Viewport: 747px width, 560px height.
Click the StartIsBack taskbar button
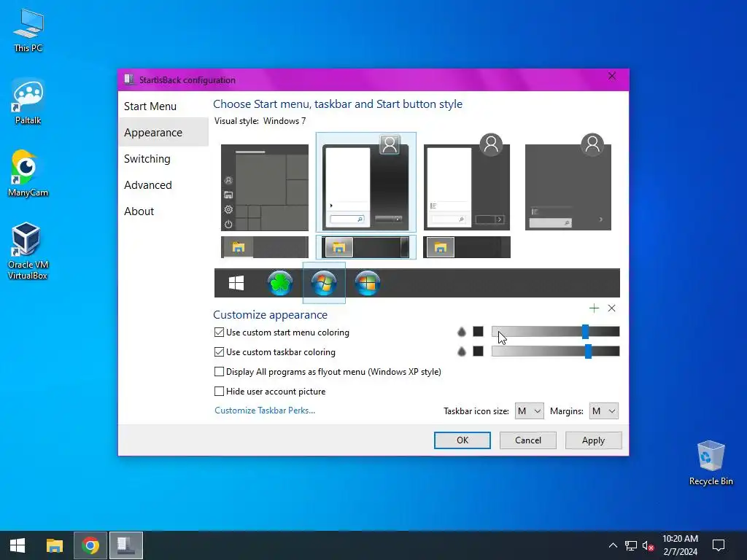pyautogui.click(x=125, y=545)
